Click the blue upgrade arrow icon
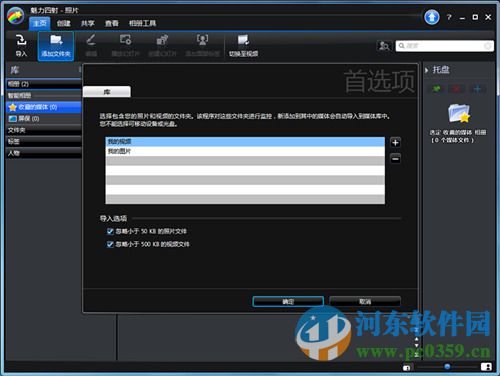The width and height of the screenshot is (500, 376). pos(432,17)
